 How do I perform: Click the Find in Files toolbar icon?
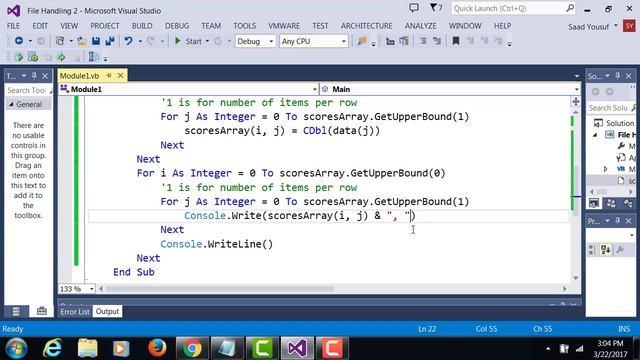[362, 41]
